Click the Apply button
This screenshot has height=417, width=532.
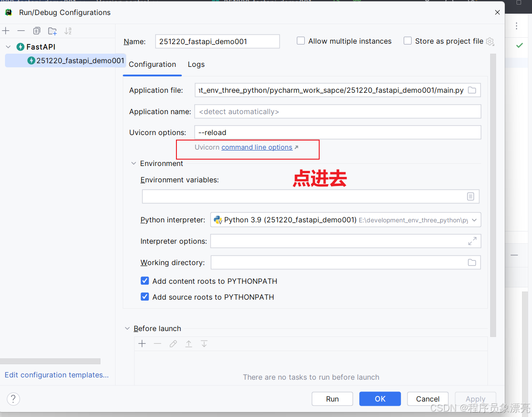tap(475, 399)
